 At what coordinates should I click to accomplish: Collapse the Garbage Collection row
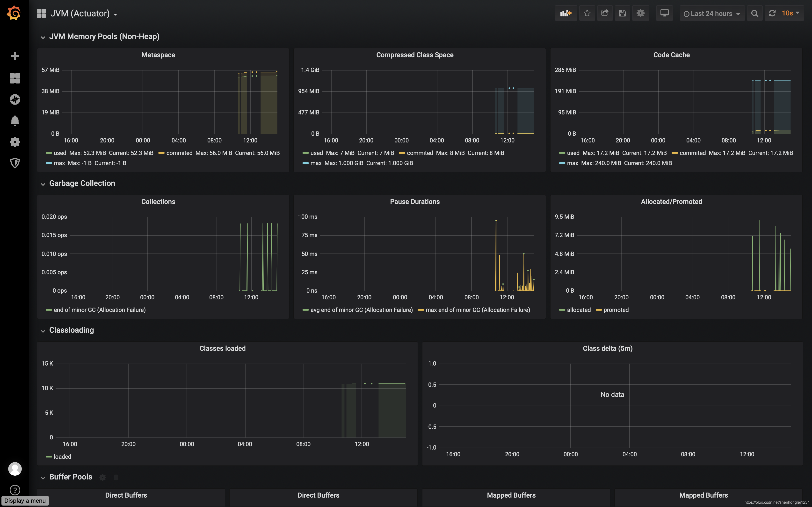click(x=82, y=183)
